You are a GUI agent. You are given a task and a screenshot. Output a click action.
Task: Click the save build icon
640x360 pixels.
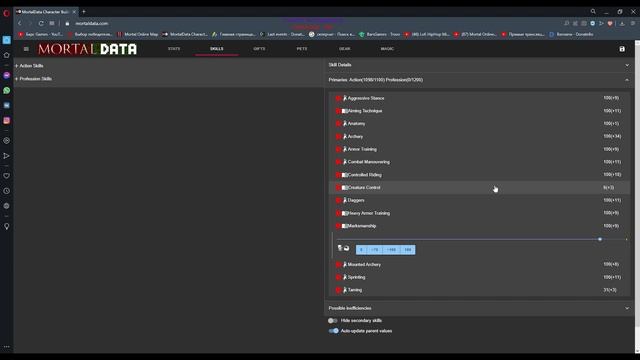(622, 49)
